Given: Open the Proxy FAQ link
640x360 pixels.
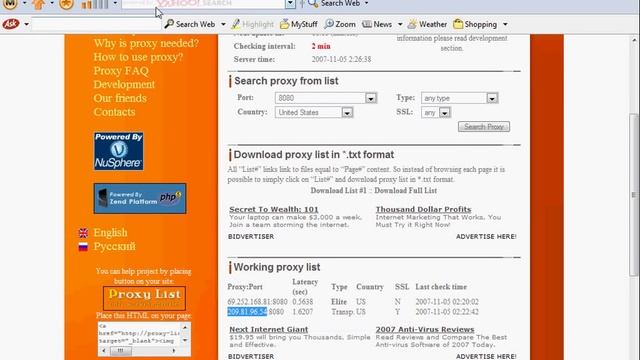Looking at the screenshot, I should point(121,71).
